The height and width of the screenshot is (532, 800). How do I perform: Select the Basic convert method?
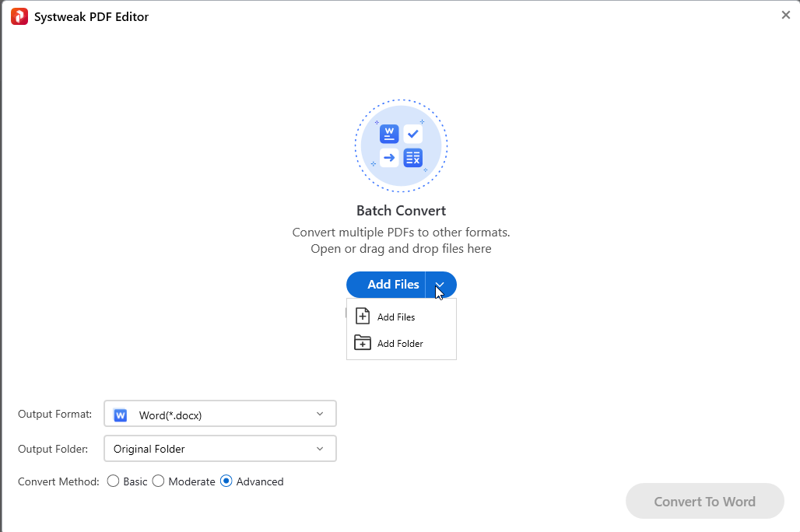tap(114, 481)
